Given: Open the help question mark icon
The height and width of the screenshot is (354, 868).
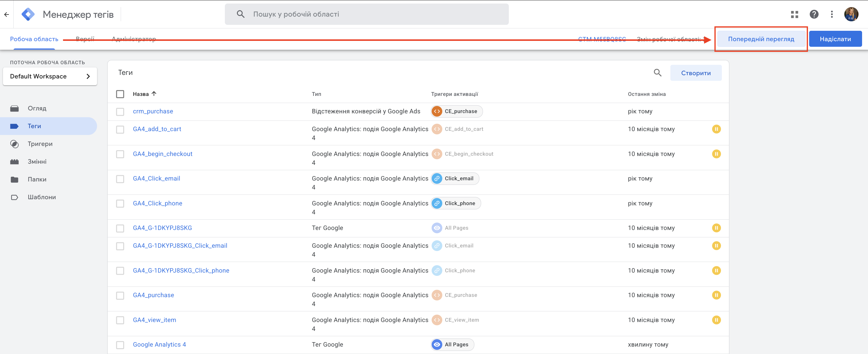Looking at the screenshot, I should [814, 14].
